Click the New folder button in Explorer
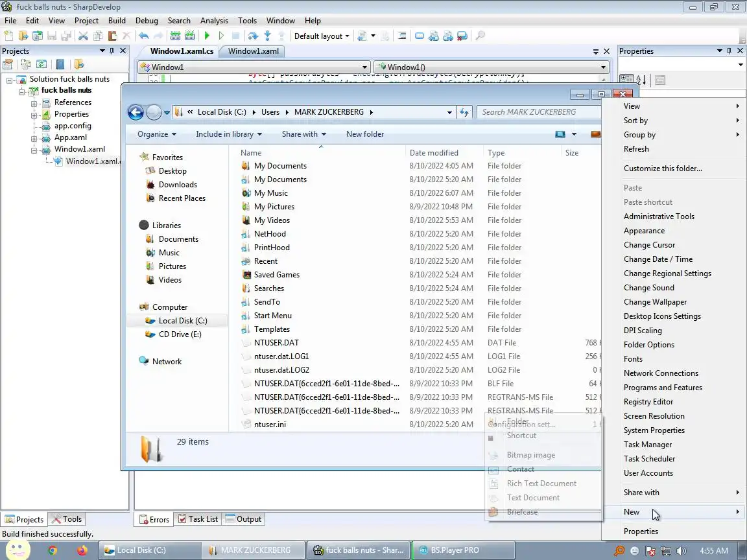Viewport: 747px width, 560px height. (365, 134)
